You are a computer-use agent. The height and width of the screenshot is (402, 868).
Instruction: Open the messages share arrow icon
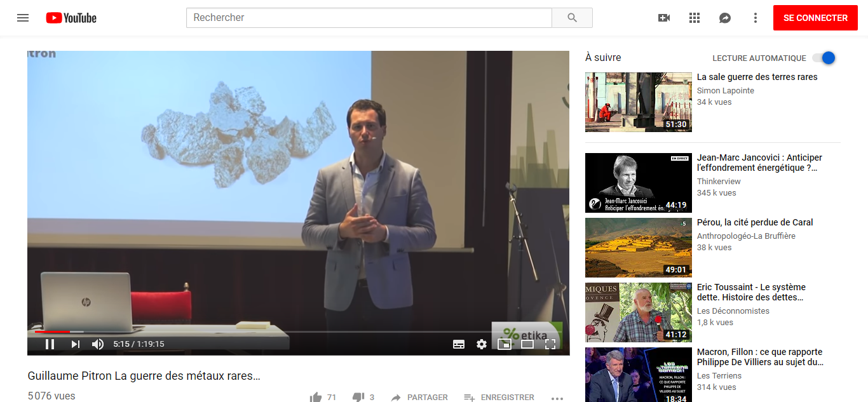click(x=725, y=18)
